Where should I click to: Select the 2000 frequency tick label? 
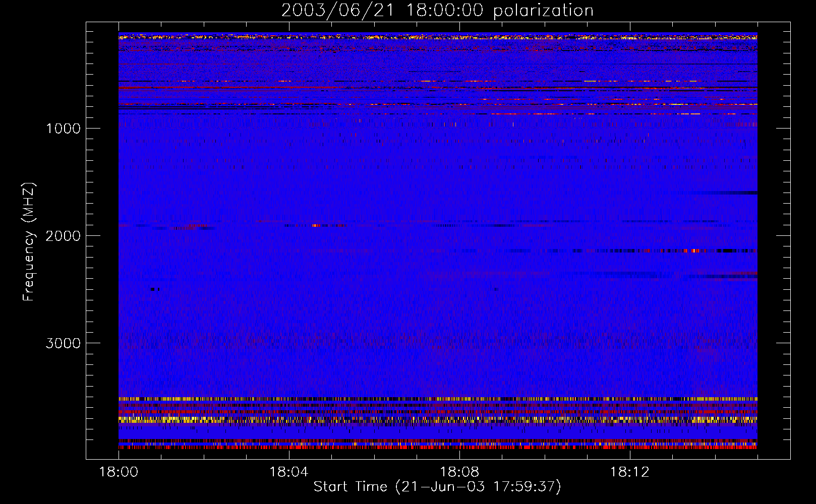[63, 236]
